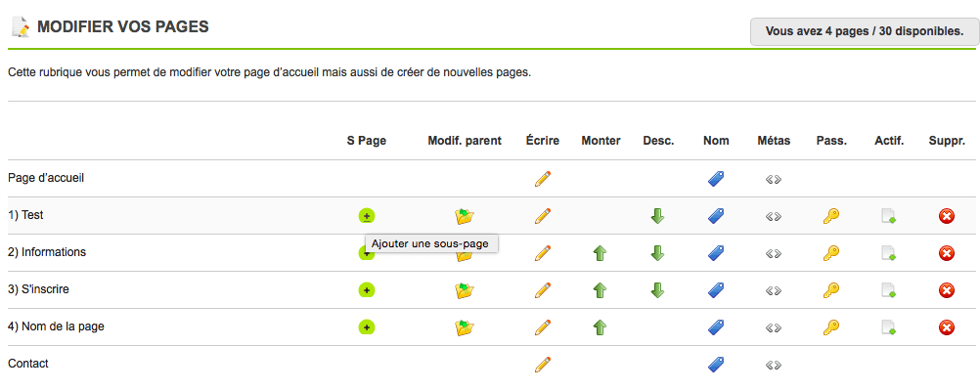Set password on Nom de la page

pyautogui.click(x=831, y=327)
